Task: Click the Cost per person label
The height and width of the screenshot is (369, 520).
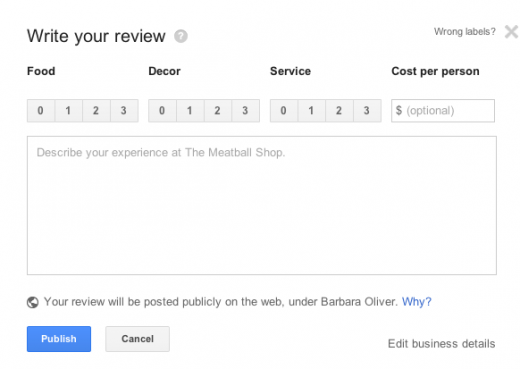Action: tap(435, 71)
